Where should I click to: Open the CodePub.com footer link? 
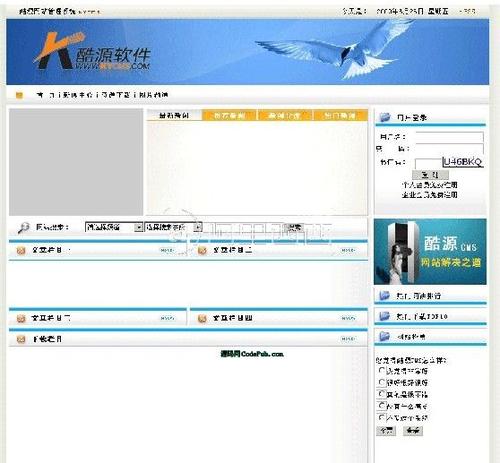click(252, 354)
